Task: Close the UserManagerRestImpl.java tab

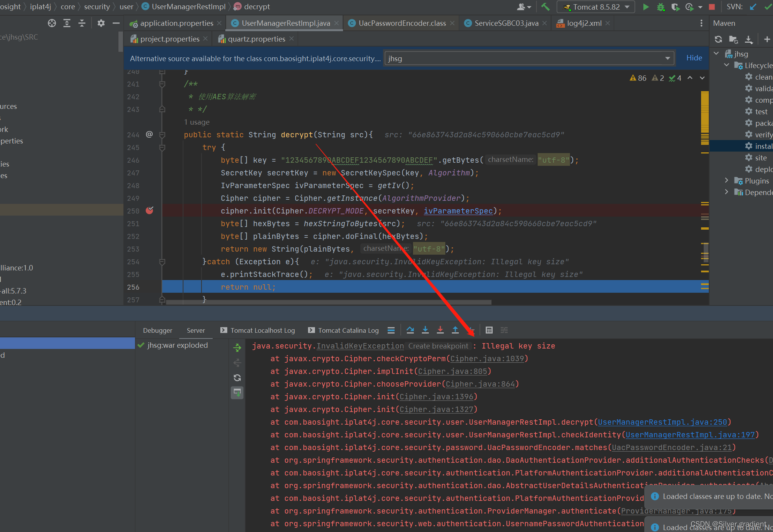Action: click(337, 23)
